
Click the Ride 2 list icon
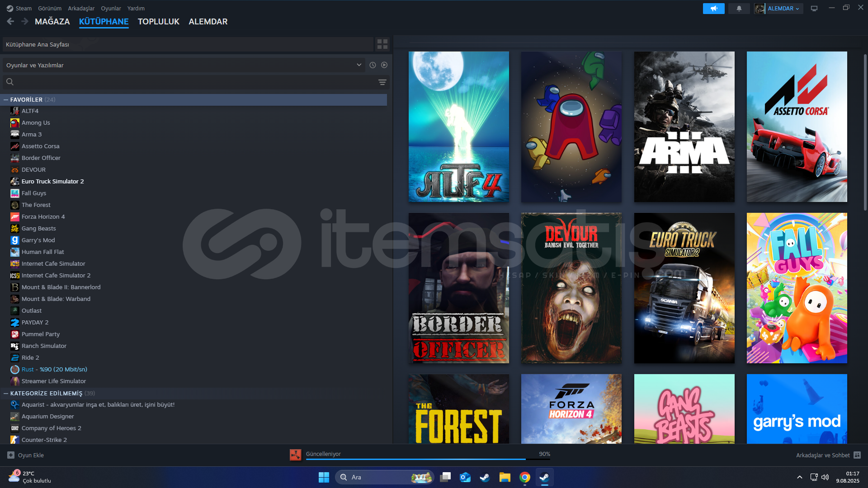click(x=15, y=358)
